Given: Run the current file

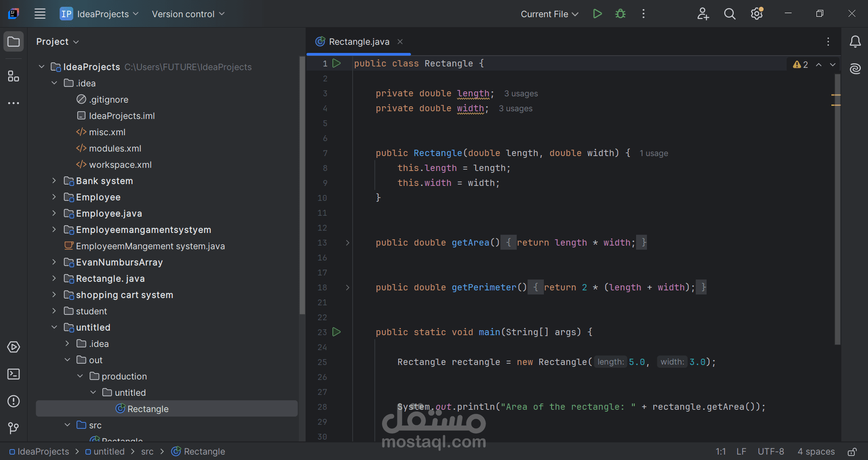Looking at the screenshot, I should click(597, 14).
